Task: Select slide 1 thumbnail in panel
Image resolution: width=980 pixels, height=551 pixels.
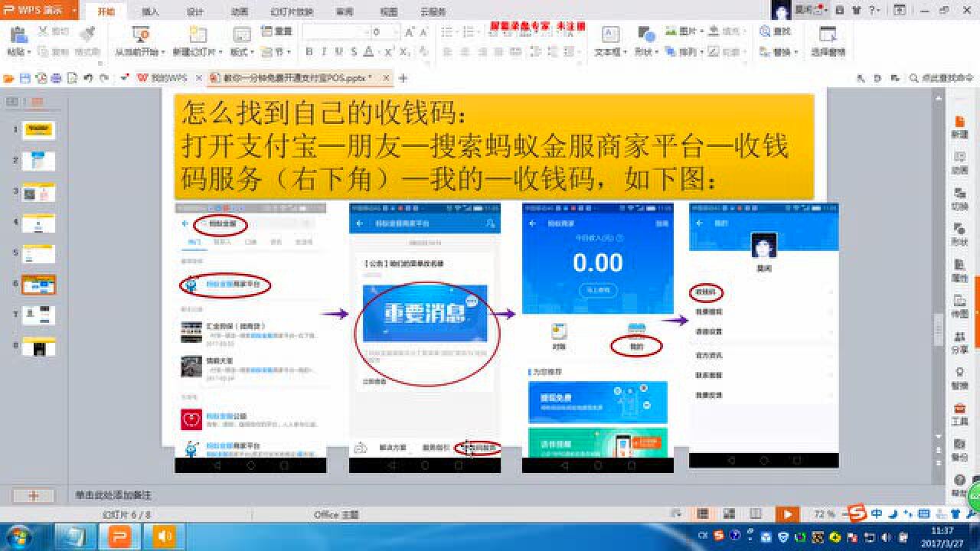Action: 38,130
